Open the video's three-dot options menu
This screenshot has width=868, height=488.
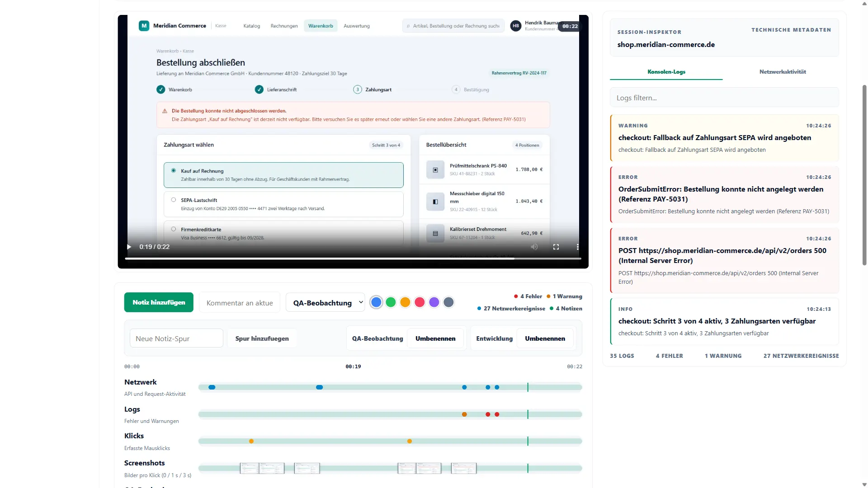tap(577, 247)
